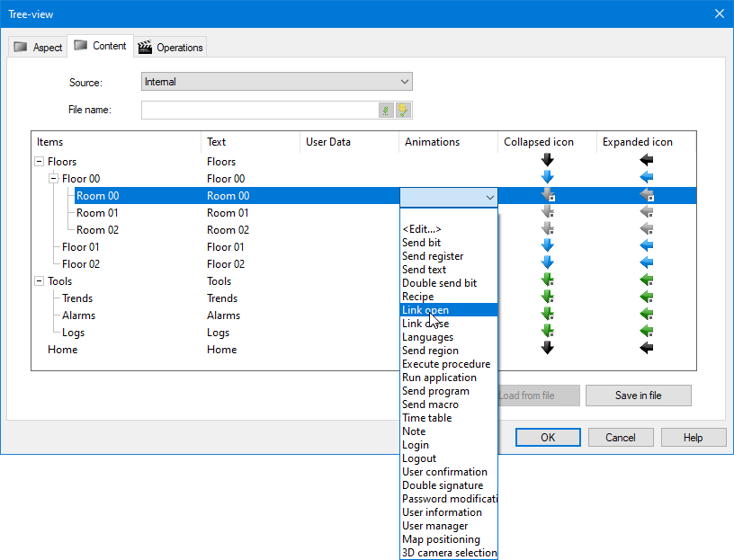Collapse the Tools tree node
Screen dimensions: 734x560
(x=39, y=281)
